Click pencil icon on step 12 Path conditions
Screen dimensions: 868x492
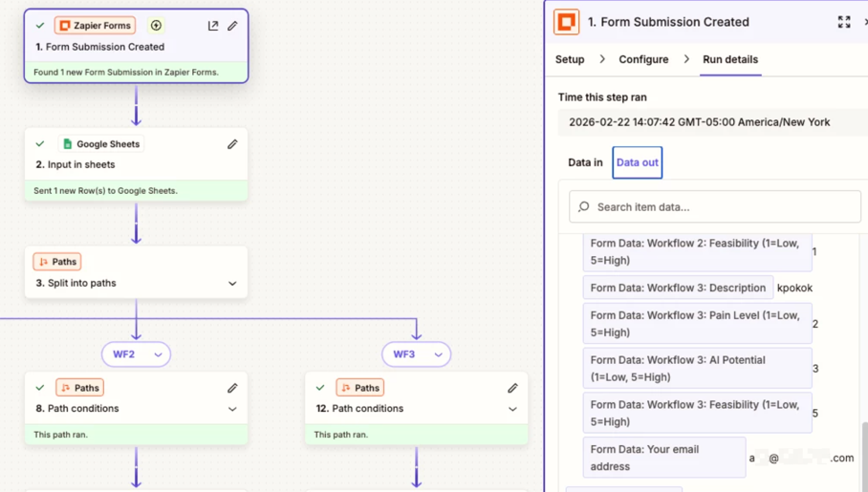pyautogui.click(x=512, y=388)
